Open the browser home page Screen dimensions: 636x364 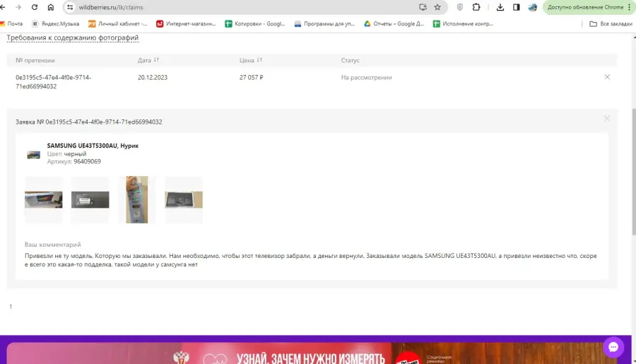pos(51,7)
